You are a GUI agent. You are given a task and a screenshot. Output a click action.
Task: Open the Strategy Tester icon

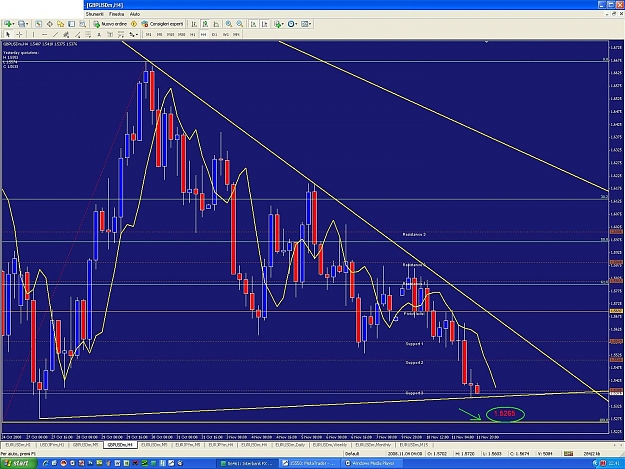[82, 24]
